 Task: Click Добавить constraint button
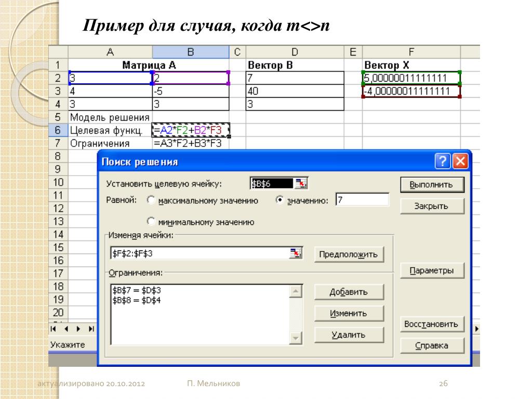pyautogui.click(x=349, y=292)
